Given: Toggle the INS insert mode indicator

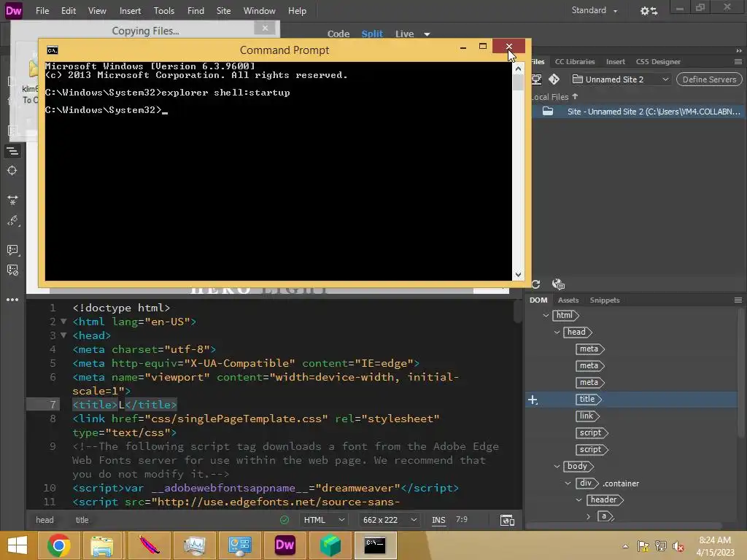Looking at the screenshot, I should point(438,520).
